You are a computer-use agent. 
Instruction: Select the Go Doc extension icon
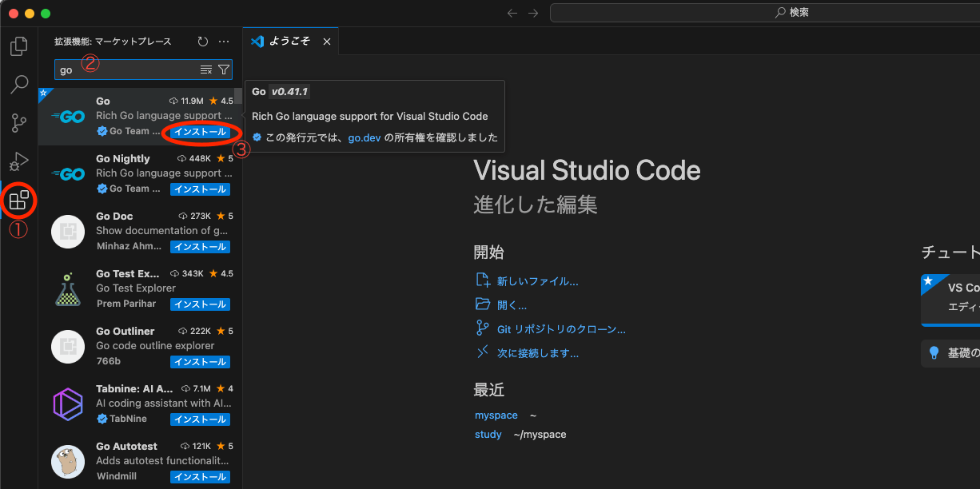pos(68,232)
